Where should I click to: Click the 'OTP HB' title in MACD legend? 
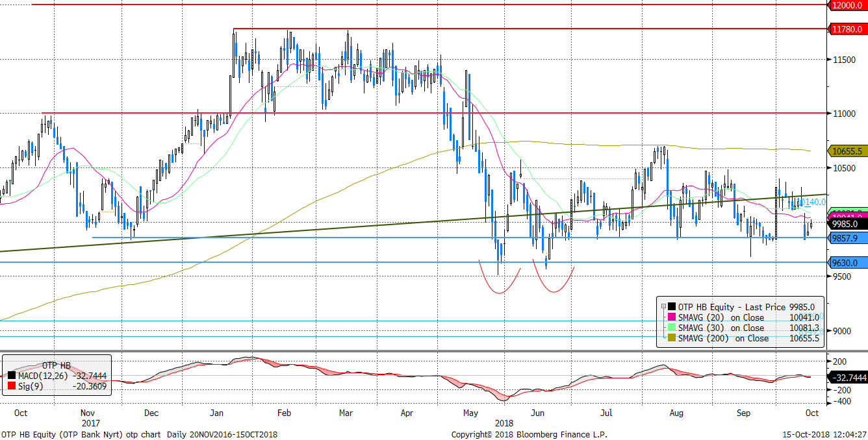click(x=56, y=364)
